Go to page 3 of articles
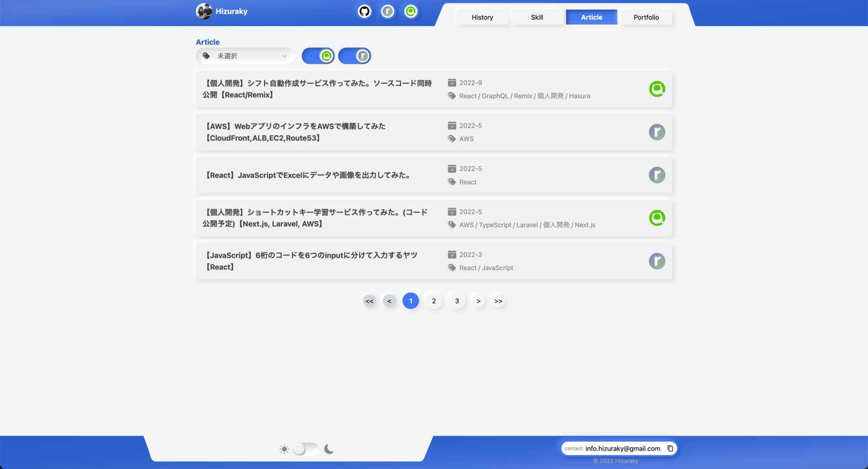This screenshot has width=868, height=469. pyautogui.click(x=457, y=301)
